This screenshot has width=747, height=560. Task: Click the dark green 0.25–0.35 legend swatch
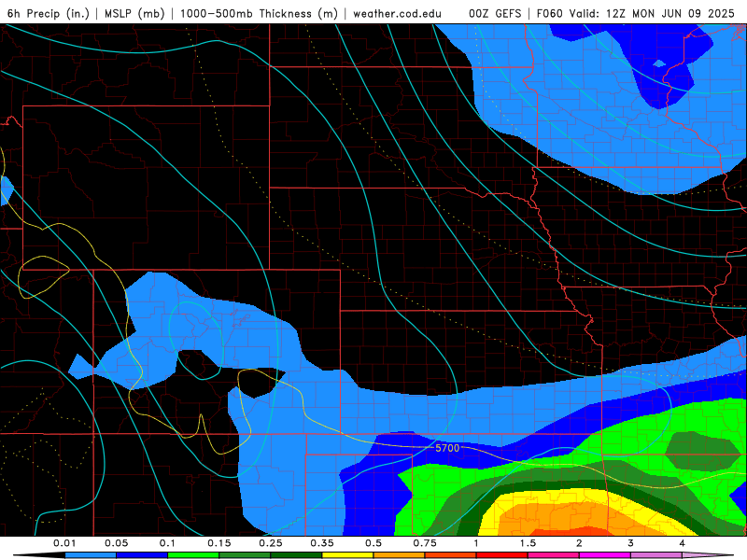coord(296,555)
